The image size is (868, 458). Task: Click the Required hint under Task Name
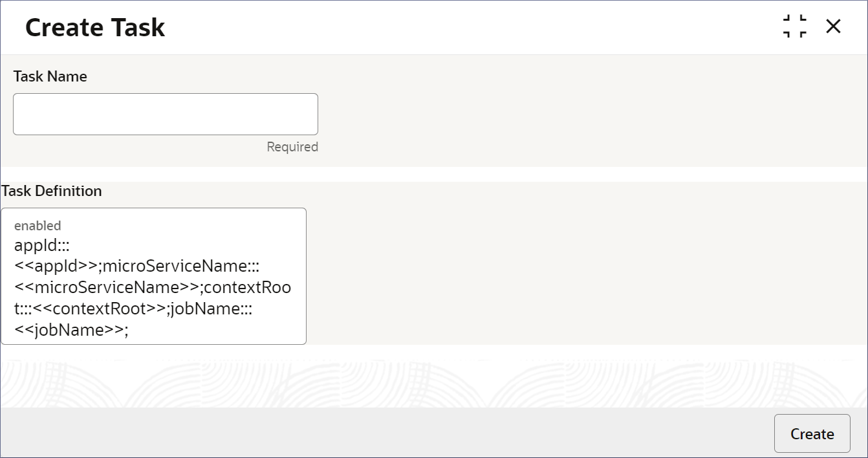[292, 147]
